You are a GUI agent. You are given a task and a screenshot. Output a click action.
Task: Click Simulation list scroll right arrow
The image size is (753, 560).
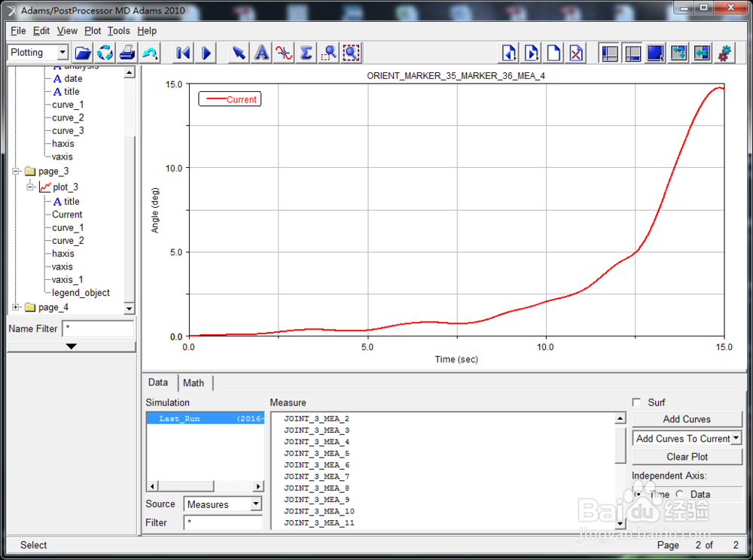tap(259, 486)
